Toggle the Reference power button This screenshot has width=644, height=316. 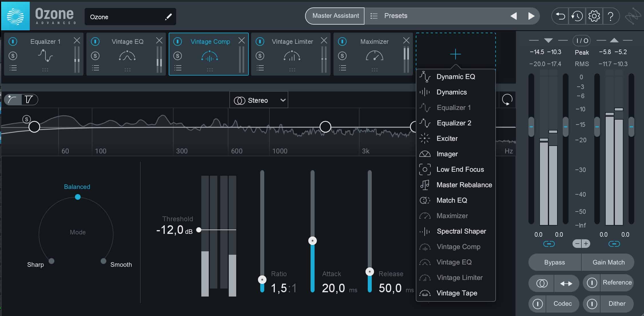(592, 283)
